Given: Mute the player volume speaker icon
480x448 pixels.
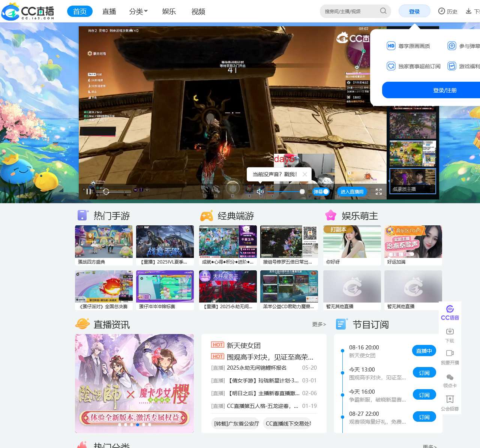Looking at the screenshot, I should 260,192.
